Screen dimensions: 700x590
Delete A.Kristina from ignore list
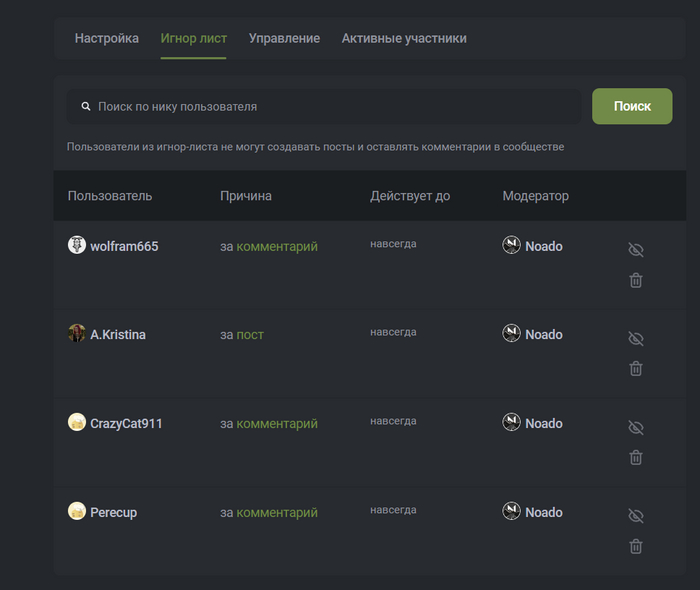(x=636, y=368)
